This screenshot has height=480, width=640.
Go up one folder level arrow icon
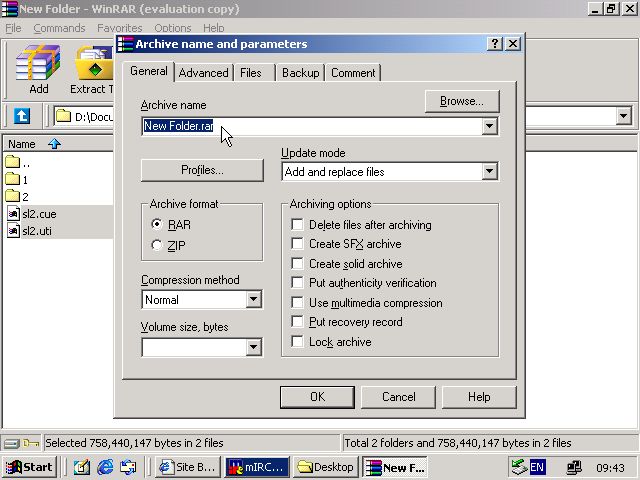pyautogui.click(x=22, y=116)
